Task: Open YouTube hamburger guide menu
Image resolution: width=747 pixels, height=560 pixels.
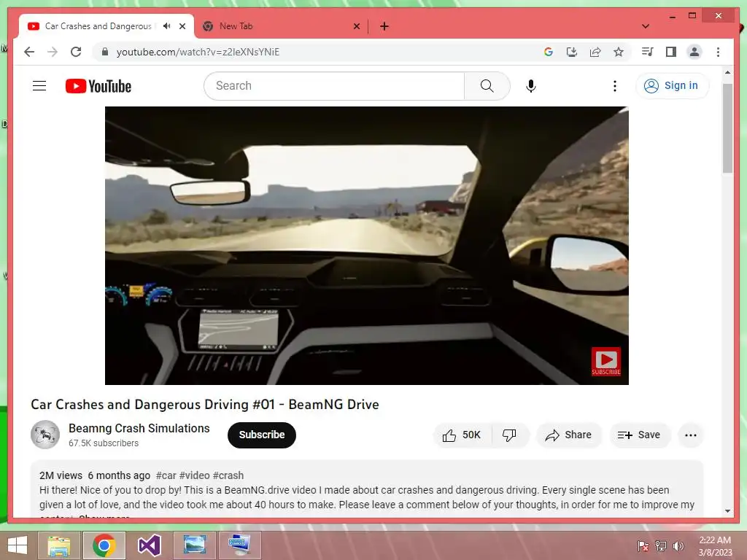Action: click(x=39, y=86)
